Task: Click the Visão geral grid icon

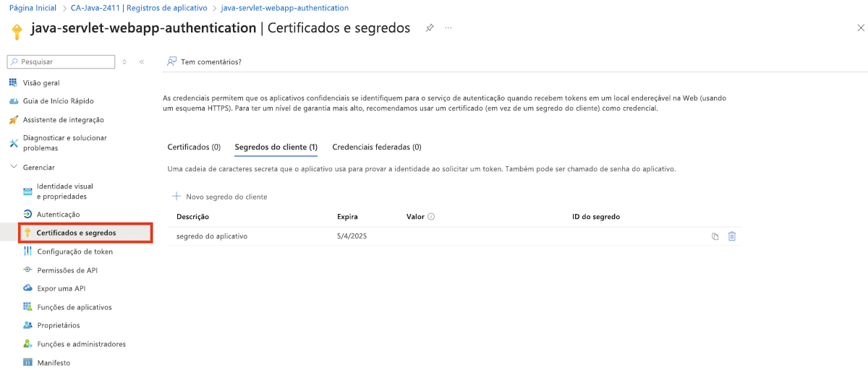Action: click(x=13, y=82)
